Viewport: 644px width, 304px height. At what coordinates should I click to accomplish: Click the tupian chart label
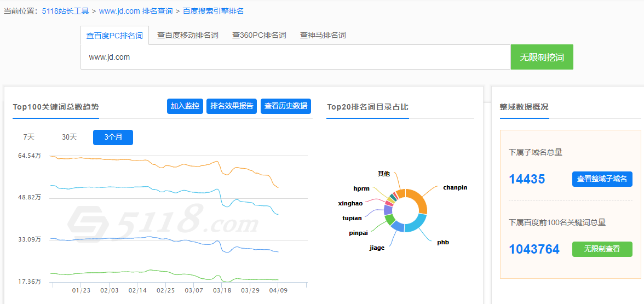tap(352, 218)
